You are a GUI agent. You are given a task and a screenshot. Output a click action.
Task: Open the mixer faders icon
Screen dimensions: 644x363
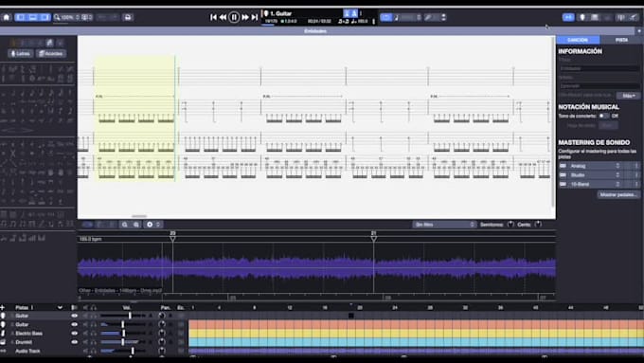click(x=621, y=17)
